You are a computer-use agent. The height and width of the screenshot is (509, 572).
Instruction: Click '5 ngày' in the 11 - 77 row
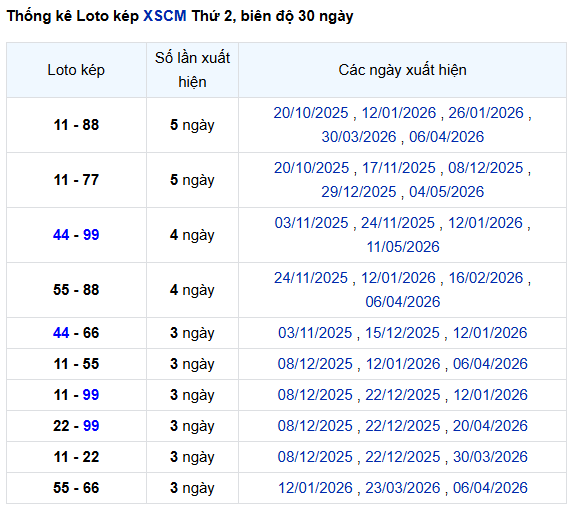(192, 180)
